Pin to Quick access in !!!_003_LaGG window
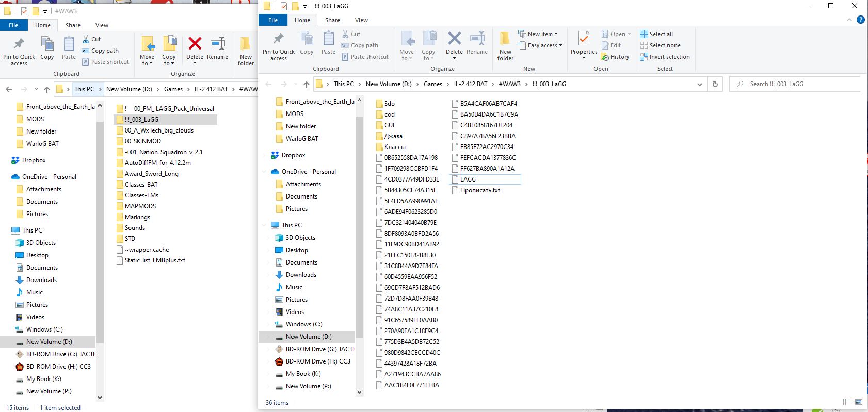The image size is (868, 412). [x=279, y=46]
